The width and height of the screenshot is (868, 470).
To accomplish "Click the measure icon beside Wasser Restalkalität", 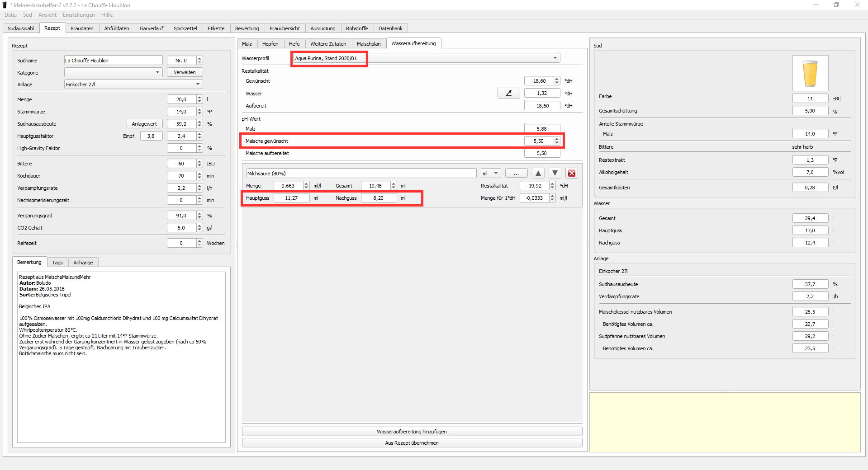I will point(508,93).
